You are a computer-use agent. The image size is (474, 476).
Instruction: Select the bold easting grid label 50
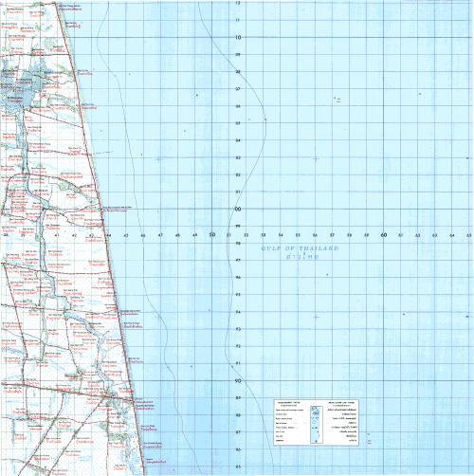click(x=212, y=235)
